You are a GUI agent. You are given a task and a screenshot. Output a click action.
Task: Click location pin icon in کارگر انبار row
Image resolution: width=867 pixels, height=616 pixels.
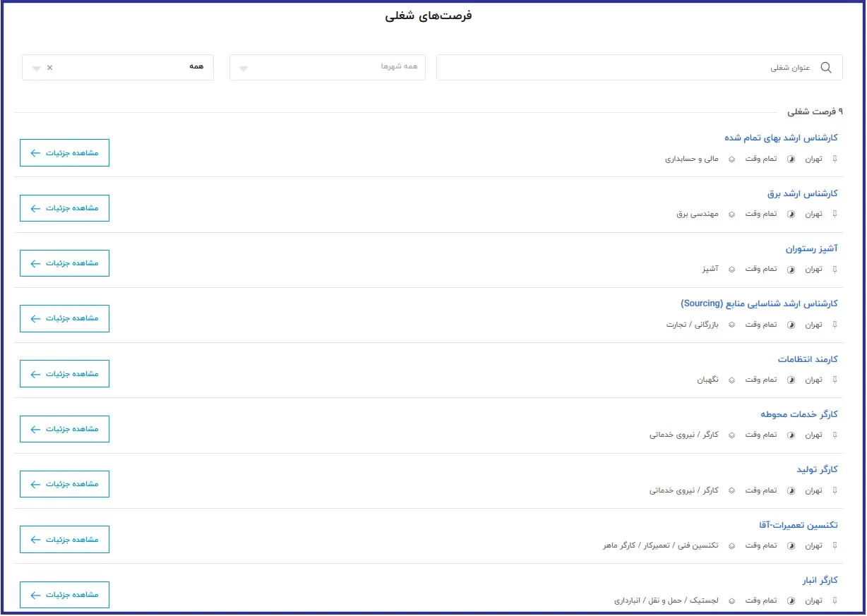(835, 601)
